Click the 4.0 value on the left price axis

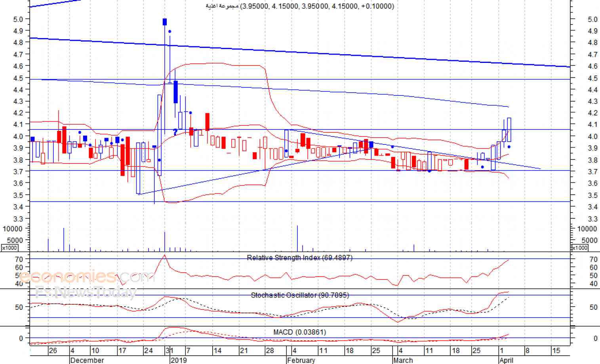(19, 136)
